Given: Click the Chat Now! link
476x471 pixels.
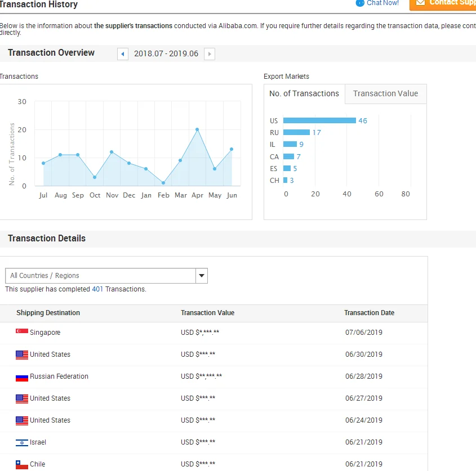Looking at the screenshot, I should (x=382, y=3).
